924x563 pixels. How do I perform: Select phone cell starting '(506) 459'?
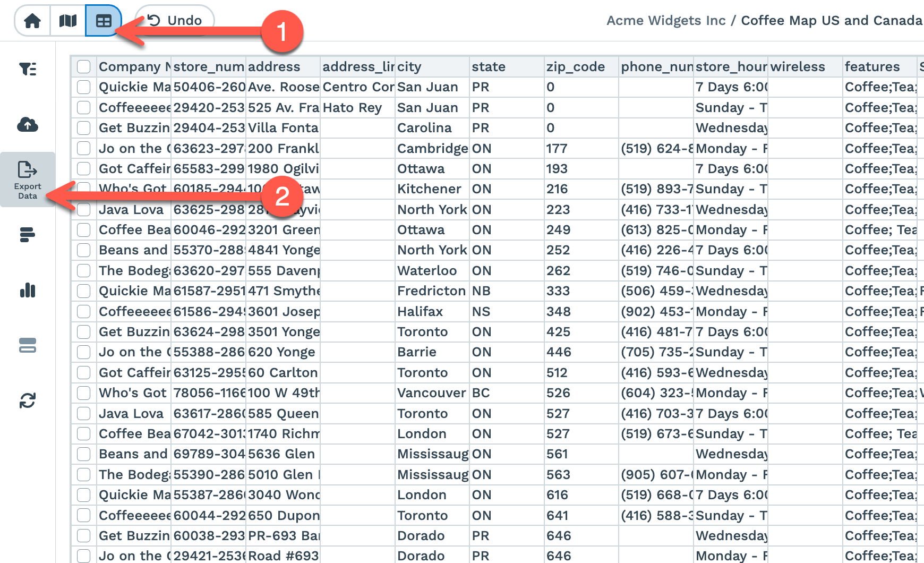point(656,291)
